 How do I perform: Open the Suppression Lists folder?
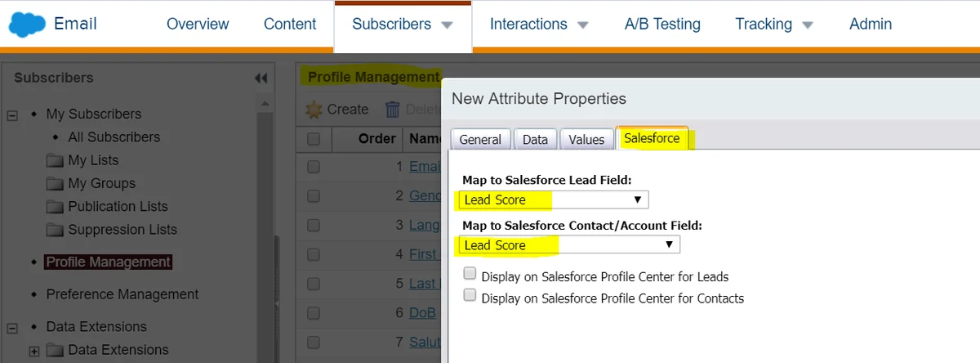[x=56, y=230]
